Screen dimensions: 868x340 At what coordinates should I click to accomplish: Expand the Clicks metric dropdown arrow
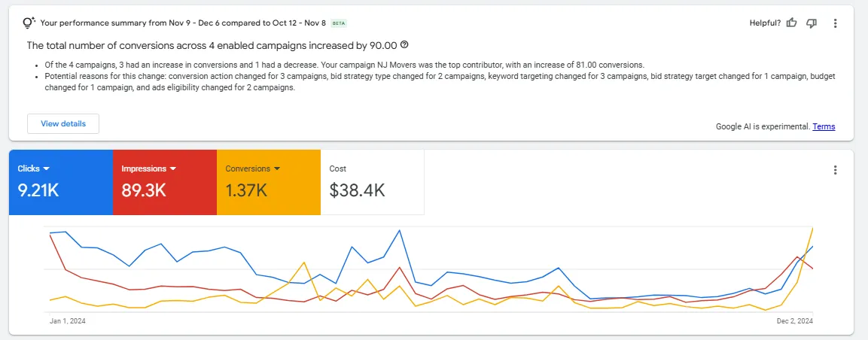coord(47,168)
